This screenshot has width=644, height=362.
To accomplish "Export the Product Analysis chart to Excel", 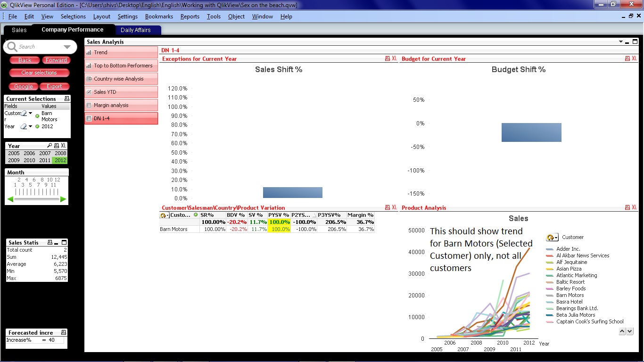I will click(635, 207).
